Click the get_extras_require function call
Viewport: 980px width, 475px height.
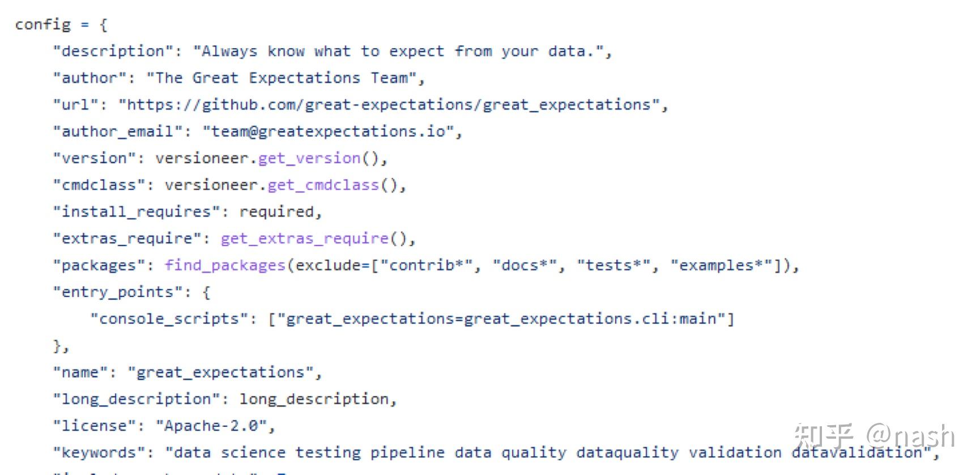click(x=304, y=239)
